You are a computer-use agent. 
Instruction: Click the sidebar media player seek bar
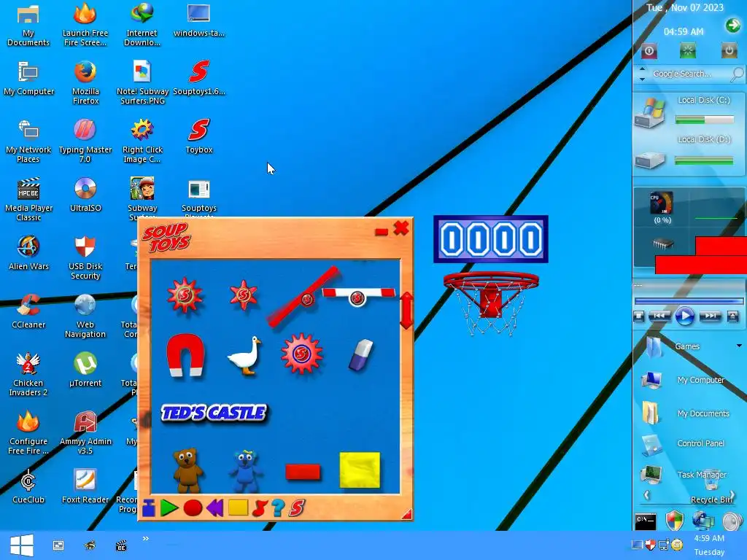689,301
